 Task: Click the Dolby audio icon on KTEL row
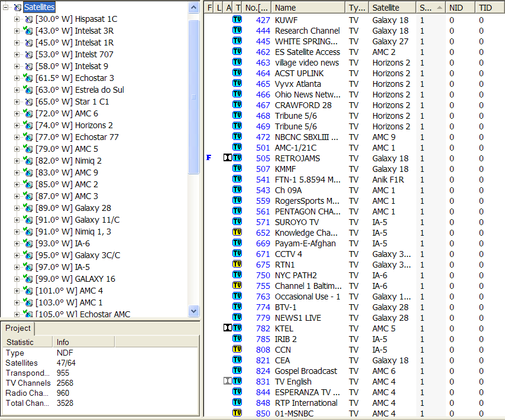click(228, 328)
